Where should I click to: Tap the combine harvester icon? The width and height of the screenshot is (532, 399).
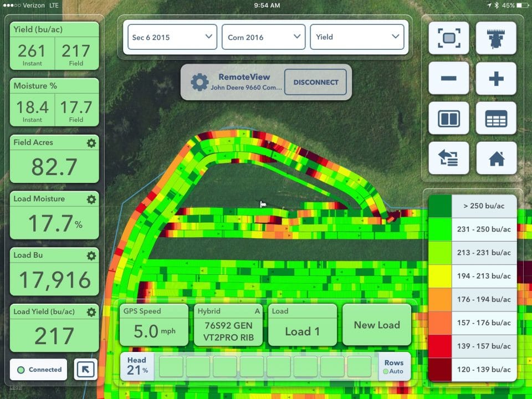(496, 38)
